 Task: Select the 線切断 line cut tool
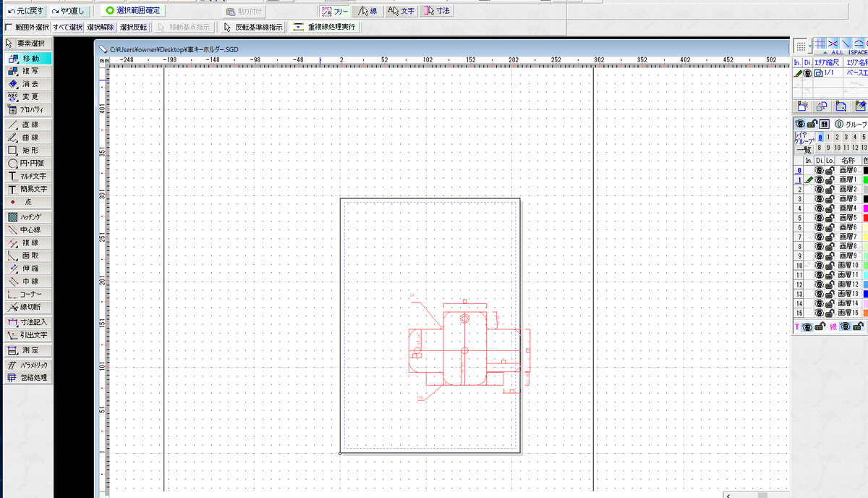[x=27, y=308]
